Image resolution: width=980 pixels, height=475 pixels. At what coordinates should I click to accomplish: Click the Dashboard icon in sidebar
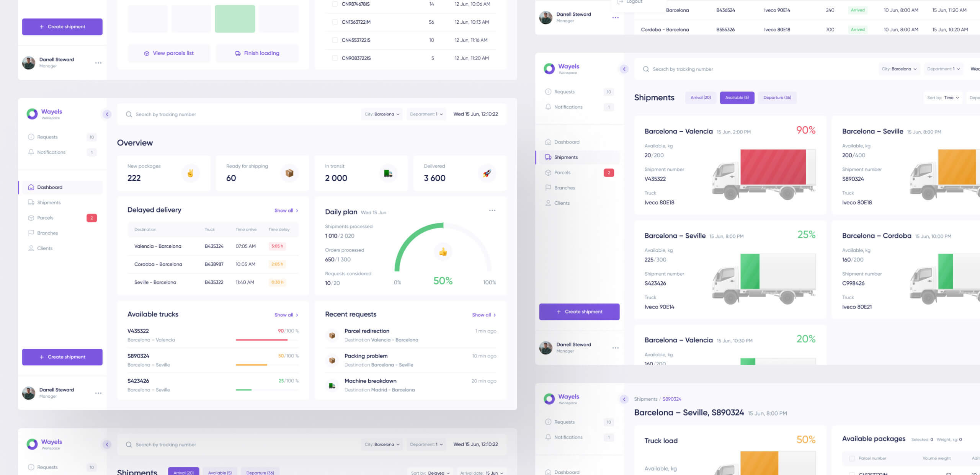coord(31,187)
